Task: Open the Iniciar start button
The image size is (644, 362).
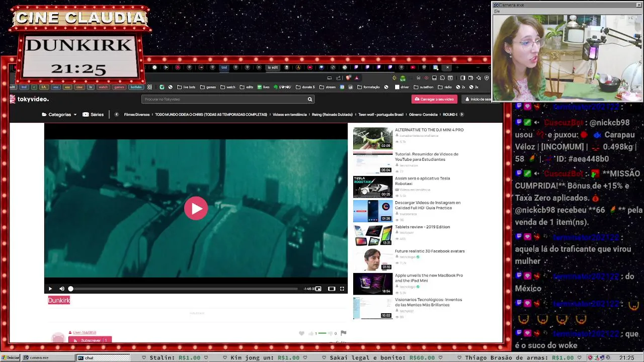Action: (11, 358)
